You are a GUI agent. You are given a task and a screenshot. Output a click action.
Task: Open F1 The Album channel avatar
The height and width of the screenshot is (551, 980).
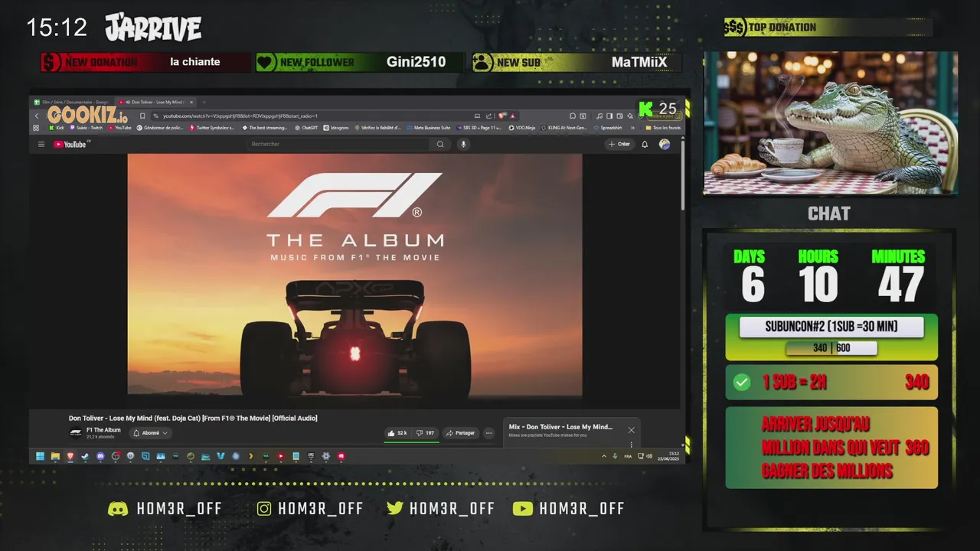(76, 432)
